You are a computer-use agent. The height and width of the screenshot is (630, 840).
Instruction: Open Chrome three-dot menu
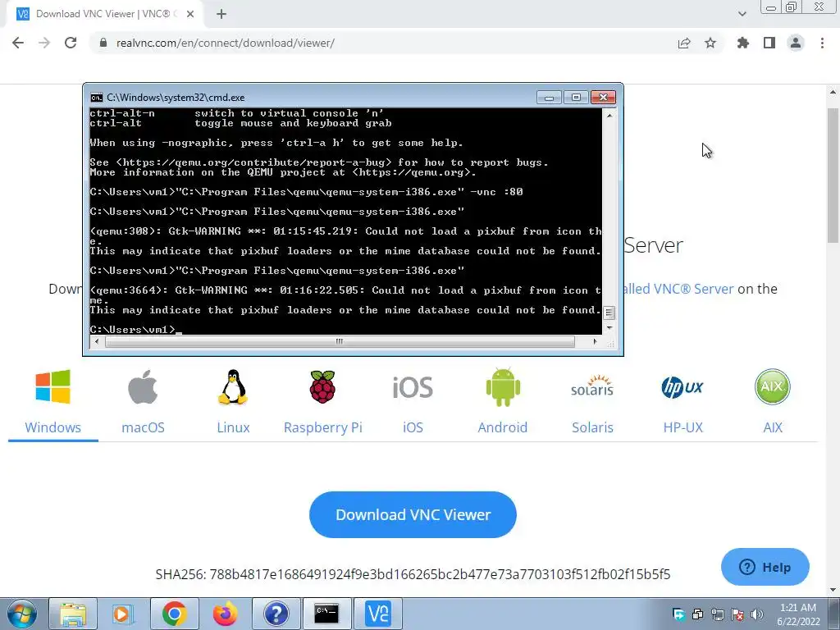tap(822, 43)
